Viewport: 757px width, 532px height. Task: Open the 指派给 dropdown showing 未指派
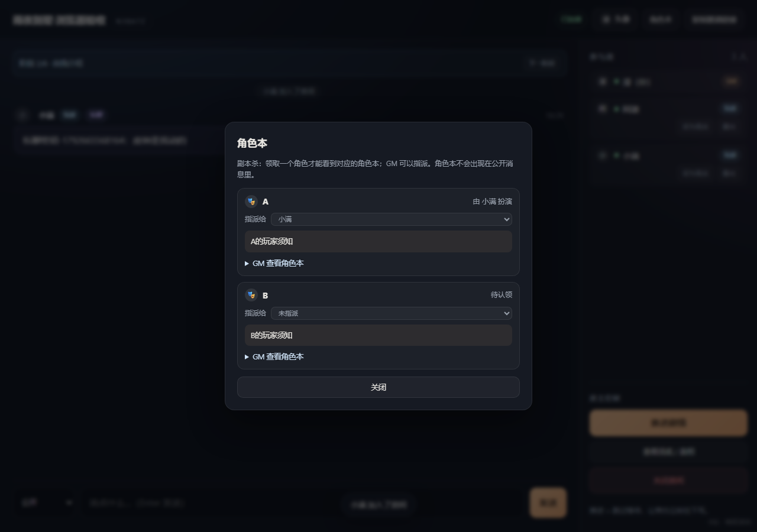[x=392, y=313]
